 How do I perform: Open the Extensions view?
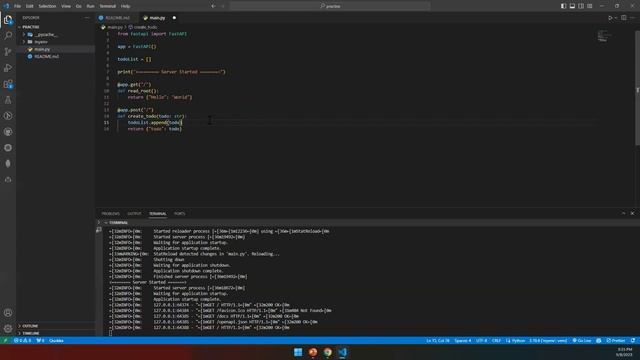pyautogui.click(x=8, y=84)
